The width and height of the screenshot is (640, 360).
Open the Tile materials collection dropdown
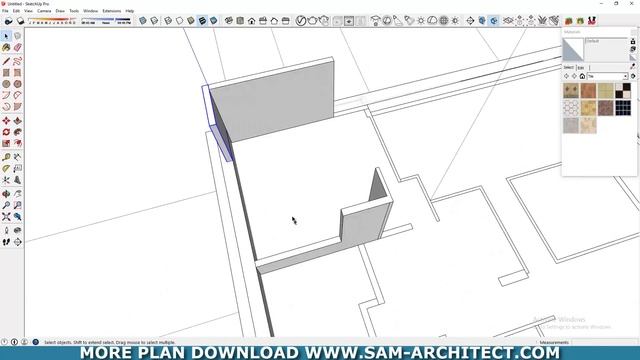click(607, 76)
